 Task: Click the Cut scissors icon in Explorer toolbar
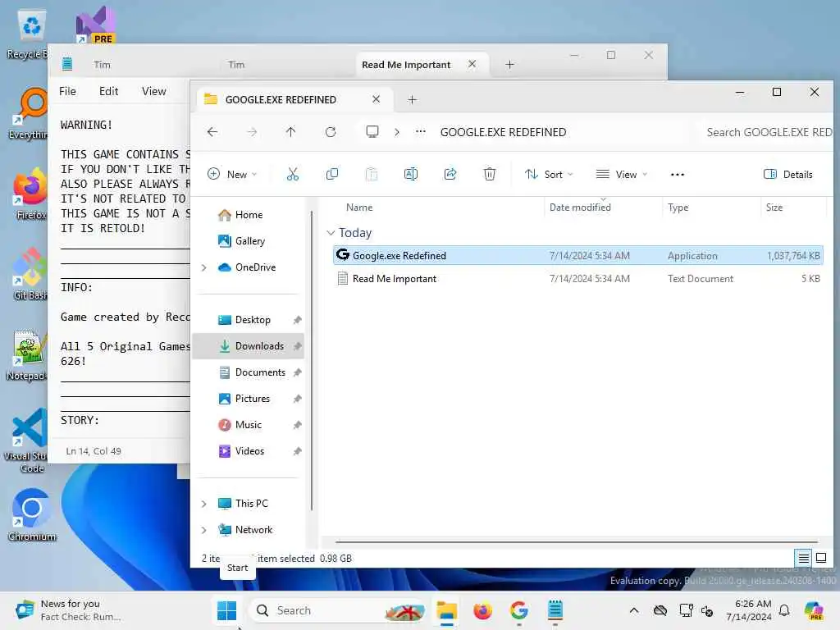coord(293,174)
